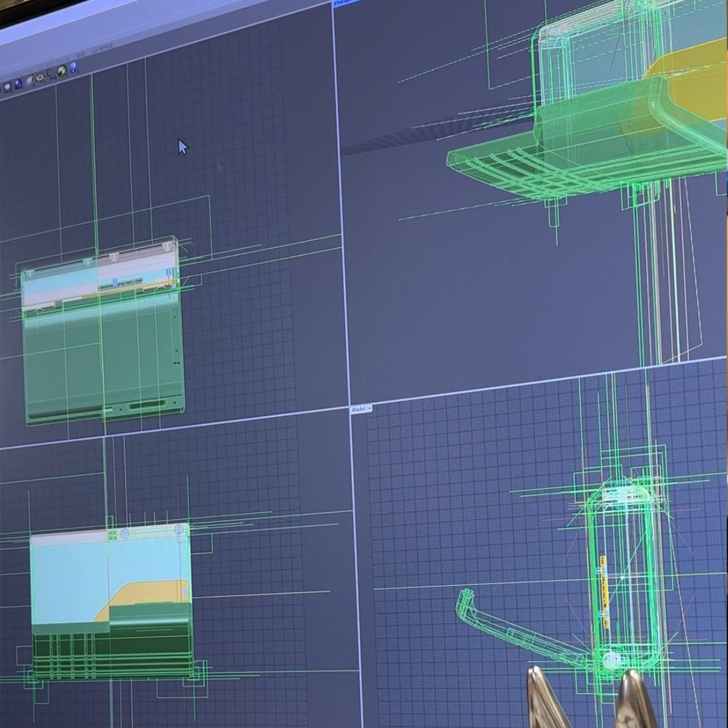
Task: Click the vertical divider between viewports
Action: (343, 237)
